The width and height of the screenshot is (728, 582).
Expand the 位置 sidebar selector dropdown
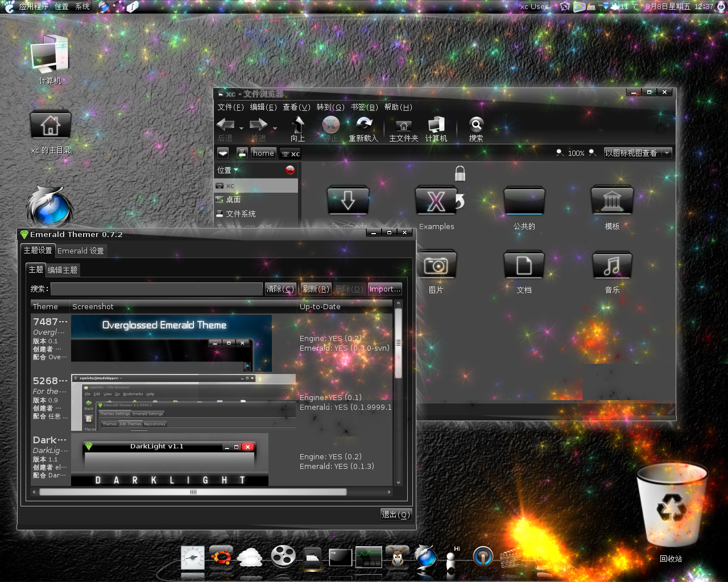pyautogui.click(x=227, y=170)
